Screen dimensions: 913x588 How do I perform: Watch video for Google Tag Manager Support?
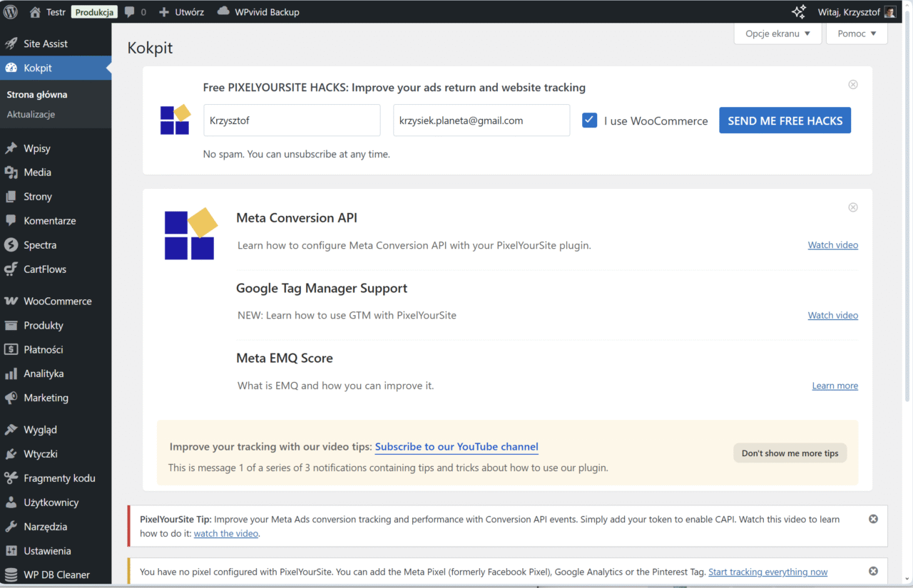833,315
